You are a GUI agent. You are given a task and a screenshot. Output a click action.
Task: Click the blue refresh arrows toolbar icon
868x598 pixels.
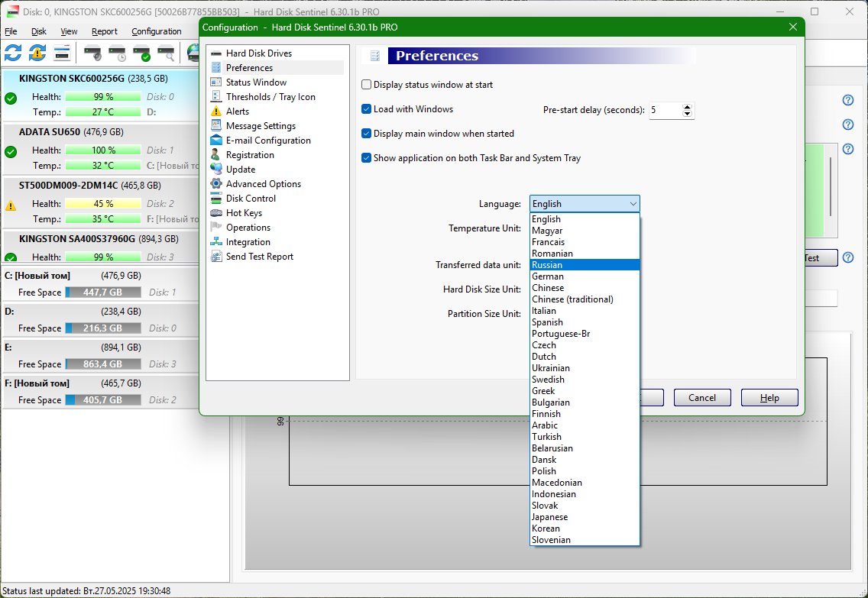pyautogui.click(x=13, y=53)
